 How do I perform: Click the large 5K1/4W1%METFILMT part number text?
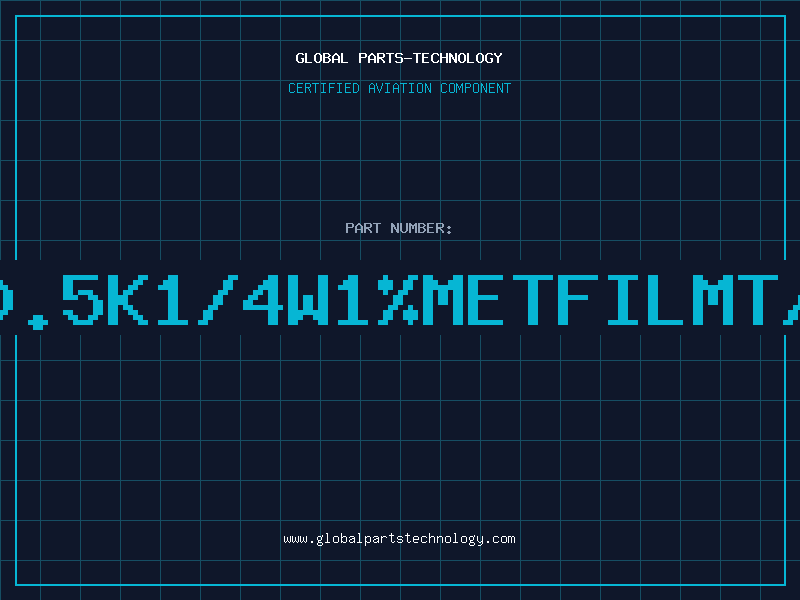[400, 301]
